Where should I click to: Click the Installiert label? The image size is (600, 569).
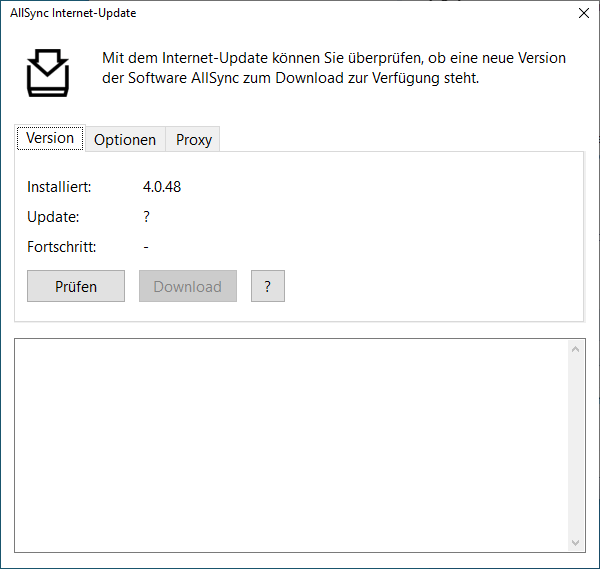tap(59, 187)
